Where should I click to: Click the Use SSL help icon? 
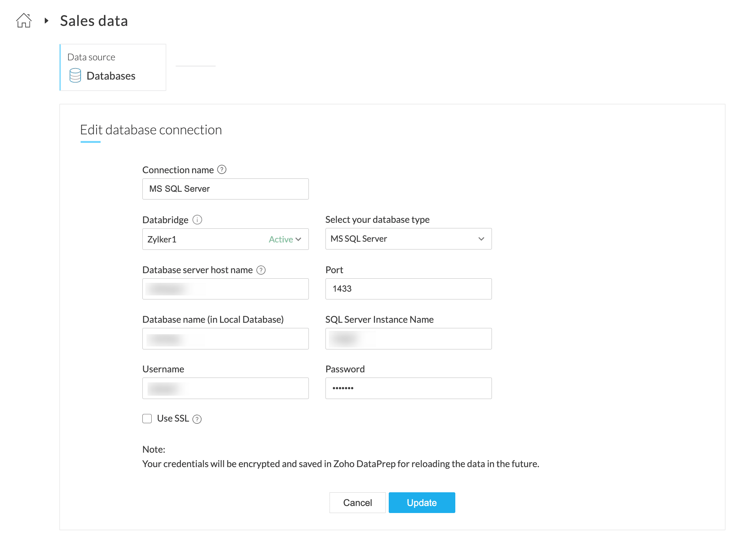point(197,419)
